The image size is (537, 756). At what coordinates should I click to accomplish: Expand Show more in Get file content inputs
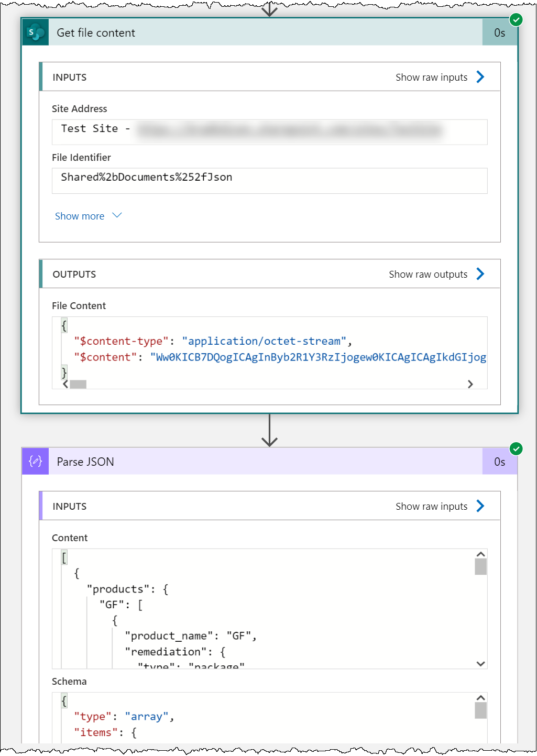(88, 216)
